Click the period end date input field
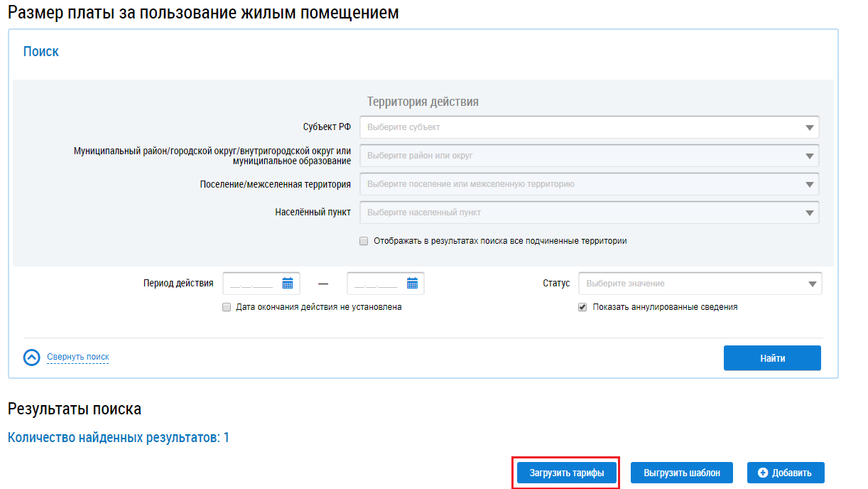The height and width of the screenshot is (489, 868). 376,284
